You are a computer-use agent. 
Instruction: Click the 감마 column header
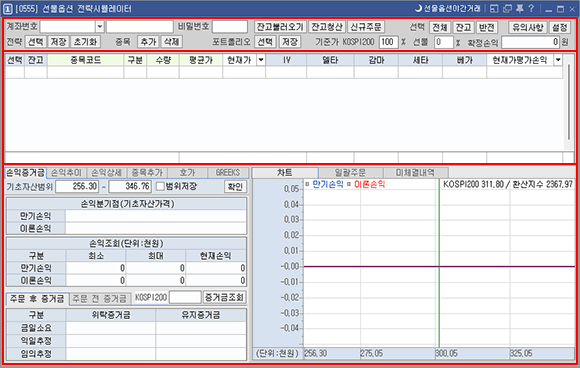click(x=376, y=60)
